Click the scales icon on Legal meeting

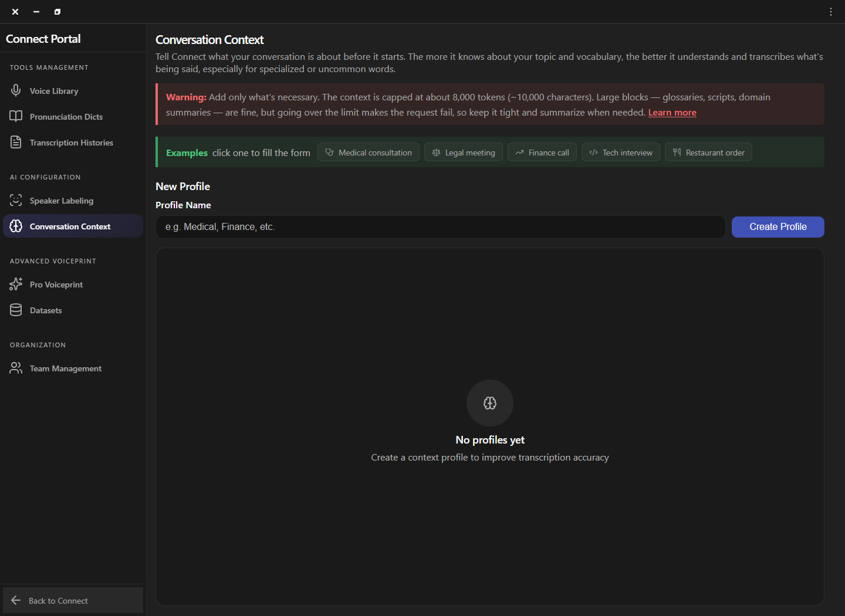click(436, 153)
